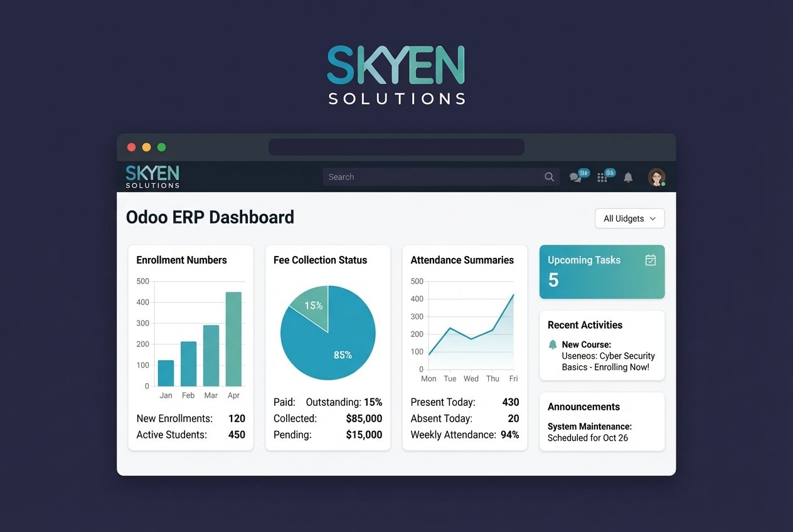The height and width of the screenshot is (532, 793).
Task: Click the Enrollment Numbers card title
Action: point(181,260)
